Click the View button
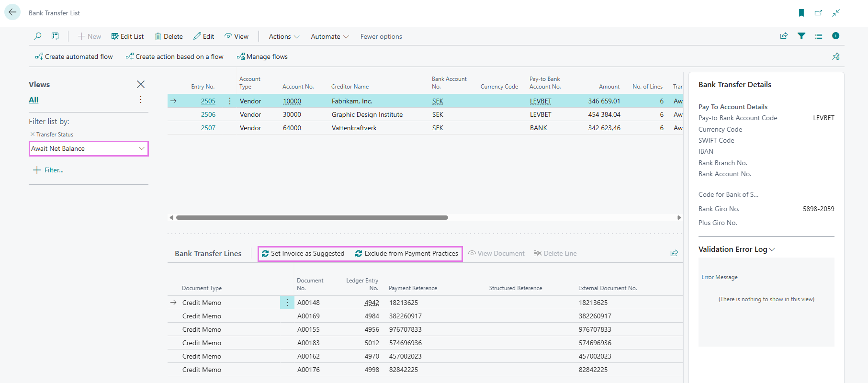Image resolution: width=868 pixels, height=383 pixels. [x=237, y=36]
